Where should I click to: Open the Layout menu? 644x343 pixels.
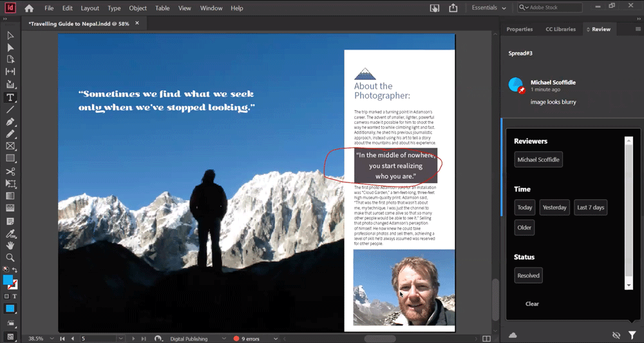click(90, 8)
